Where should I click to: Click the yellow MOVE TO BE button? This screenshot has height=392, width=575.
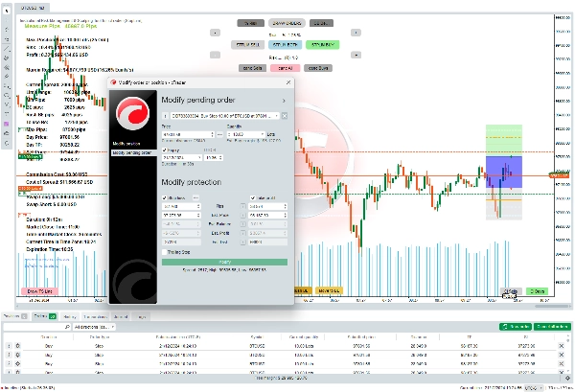pyautogui.click(x=329, y=290)
